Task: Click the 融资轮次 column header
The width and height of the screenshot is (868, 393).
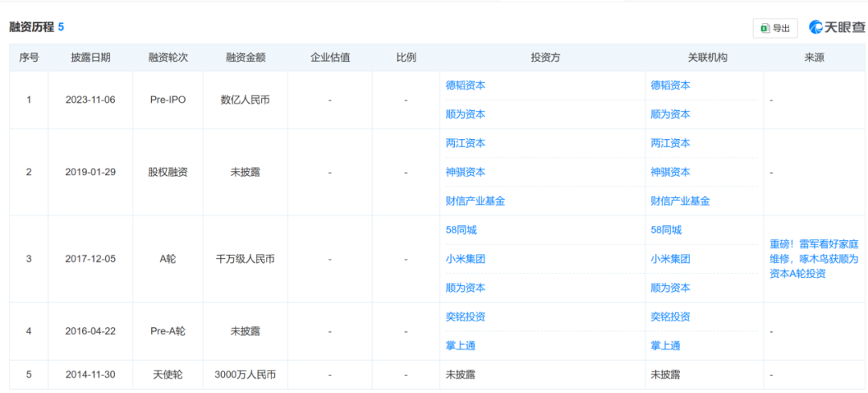Action: click(168, 58)
